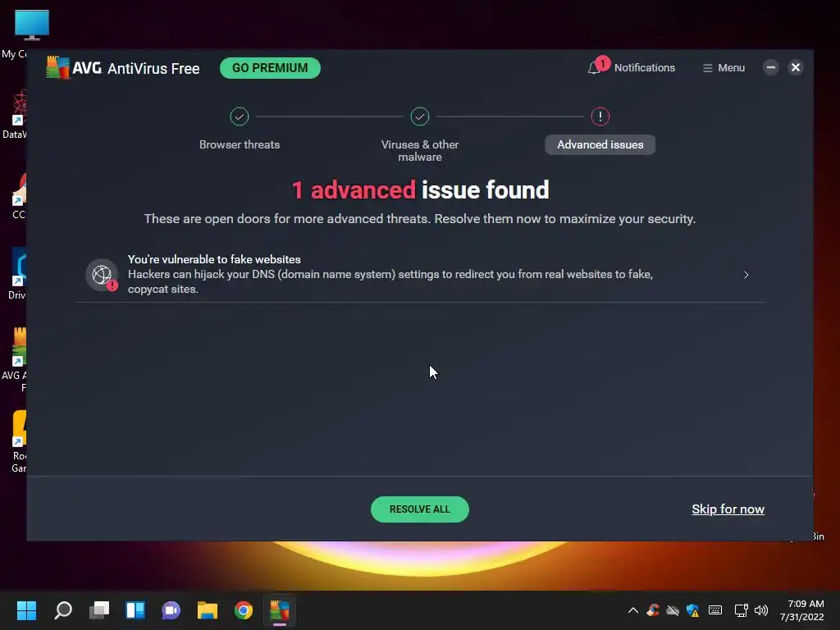The height and width of the screenshot is (630, 840).
Task: Click the '1 advanced issue found' heading
Action: click(420, 189)
